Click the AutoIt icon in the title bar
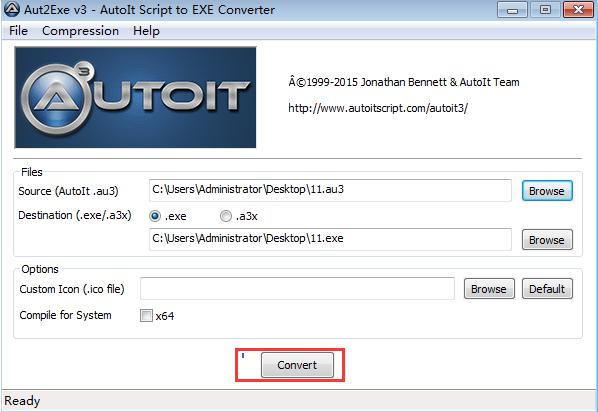The image size is (598, 412). [11, 9]
